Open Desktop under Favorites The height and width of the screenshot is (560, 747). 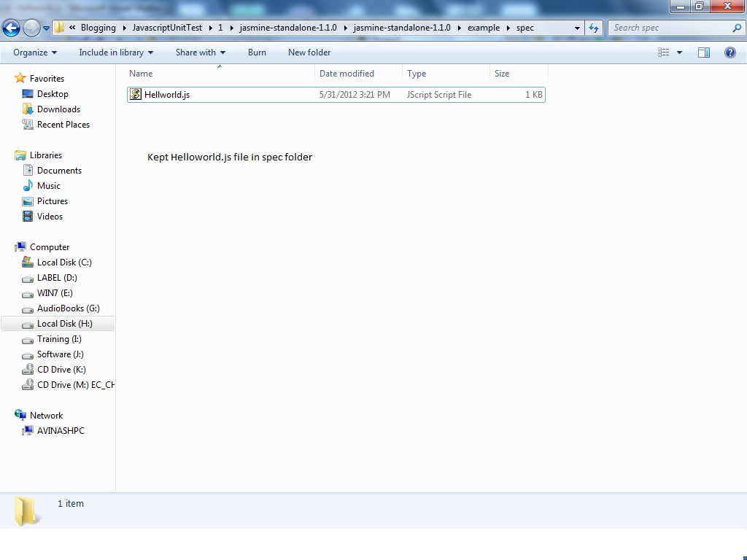(x=53, y=94)
